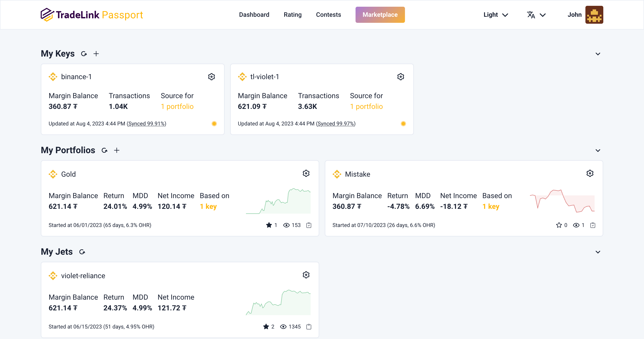Viewport: 644px width, 339px height.
Task: Add a new key with plus icon
Action: pos(96,54)
